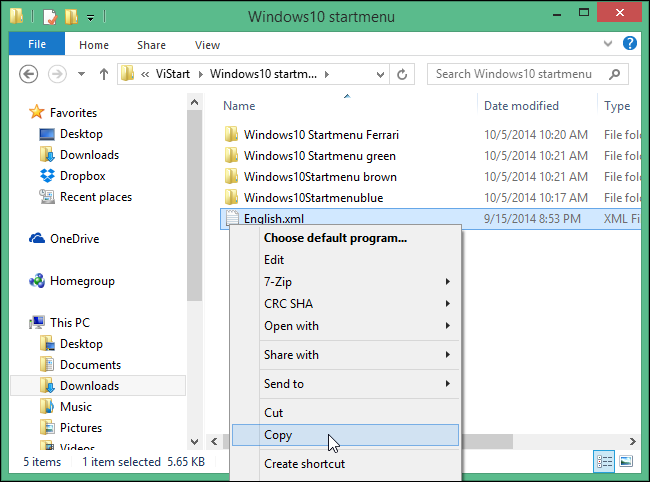
Task: Open CRC SHA submenu
Action: (x=345, y=304)
